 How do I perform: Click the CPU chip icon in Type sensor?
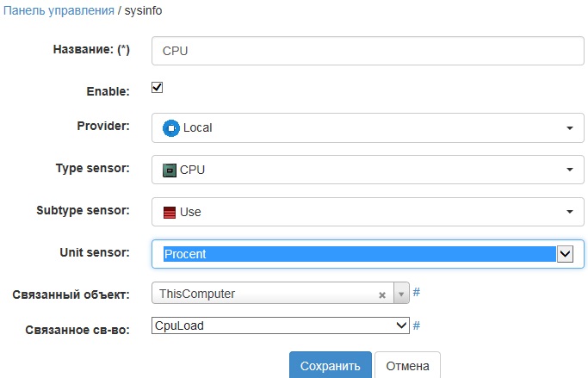pos(170,170)
